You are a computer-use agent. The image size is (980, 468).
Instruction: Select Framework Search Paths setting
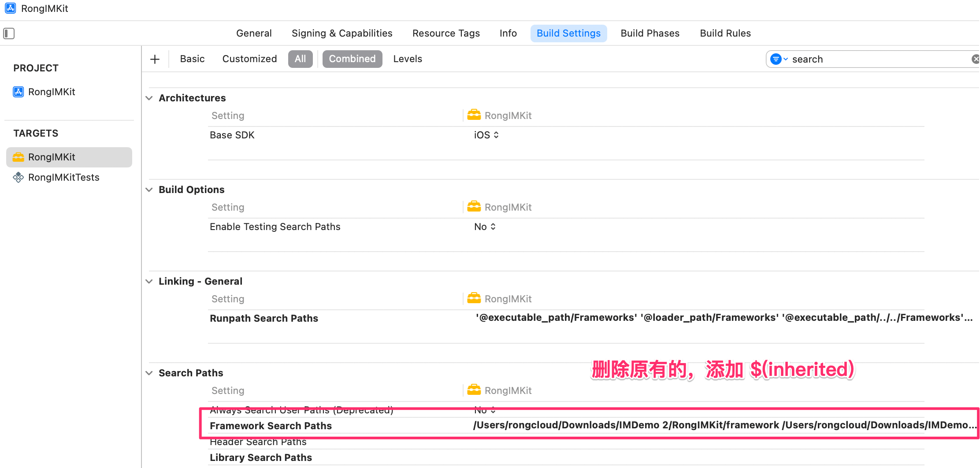[x=271, y=426]
